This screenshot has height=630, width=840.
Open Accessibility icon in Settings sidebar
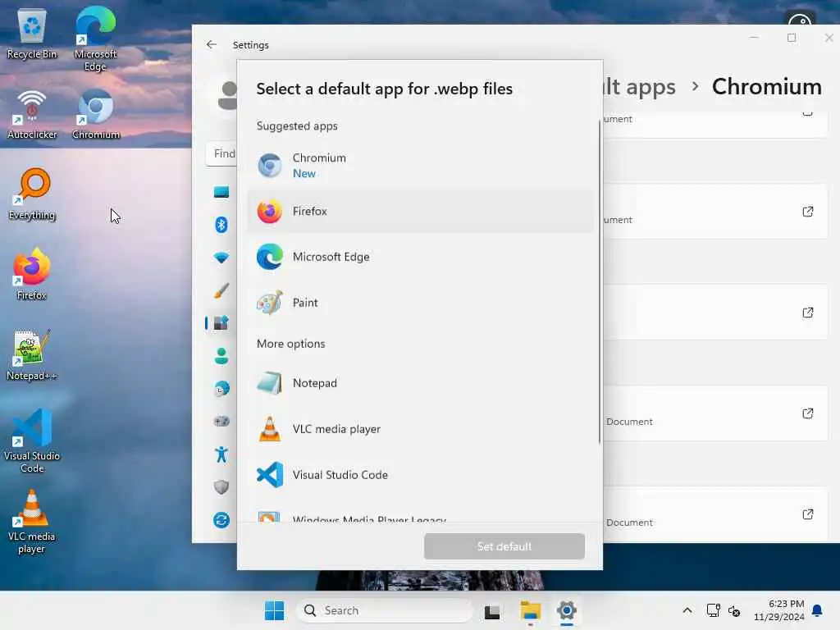[x=221, y=454]
